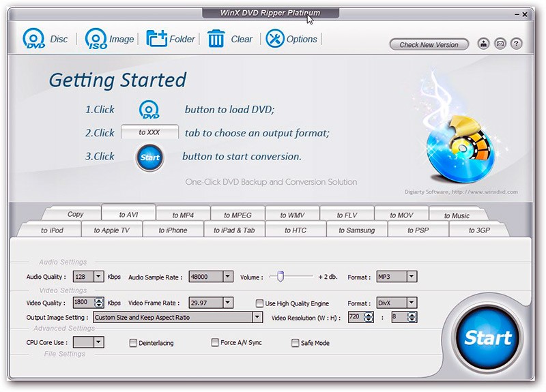Select the to HTC tab
Viewport: 546px width, 392px height.
296,230
